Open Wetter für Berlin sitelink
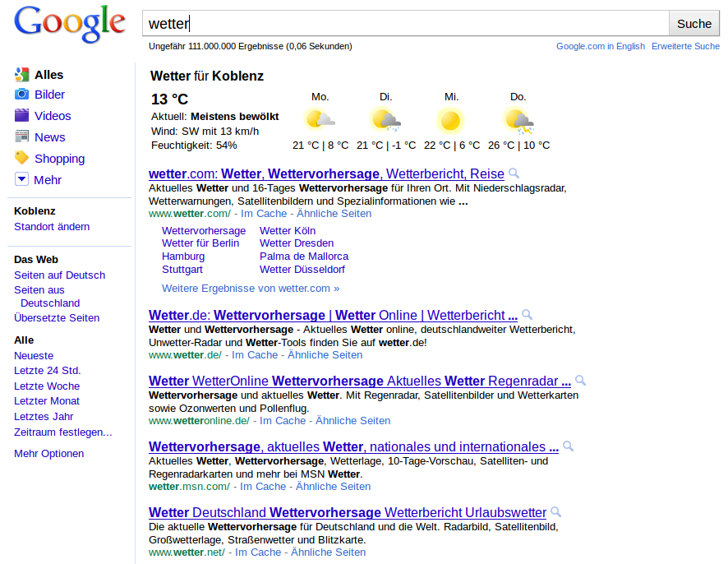Image resolution: width=728 pixels, height=564 pixels. (x=200, y=243)
